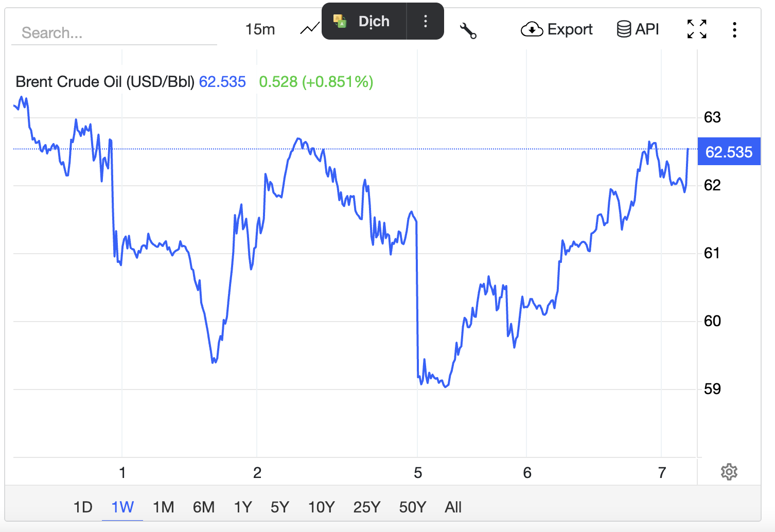Select the 5Y time range
775x532 pixels.
coord(280,507)
